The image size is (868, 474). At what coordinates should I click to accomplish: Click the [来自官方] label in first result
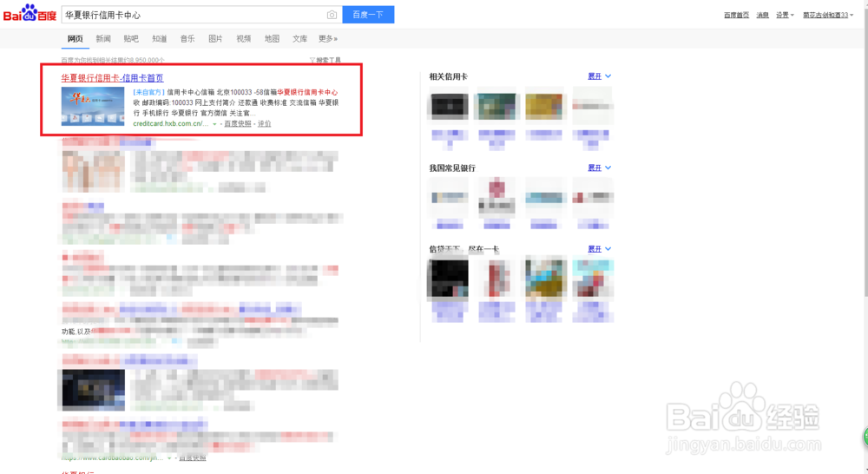pyautogui.click(x=148, y=93)
